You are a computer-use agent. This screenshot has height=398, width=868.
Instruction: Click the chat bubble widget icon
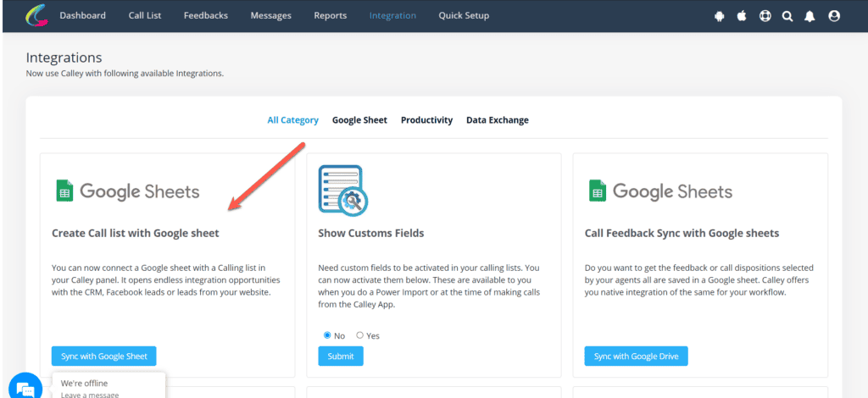(25, 389)
